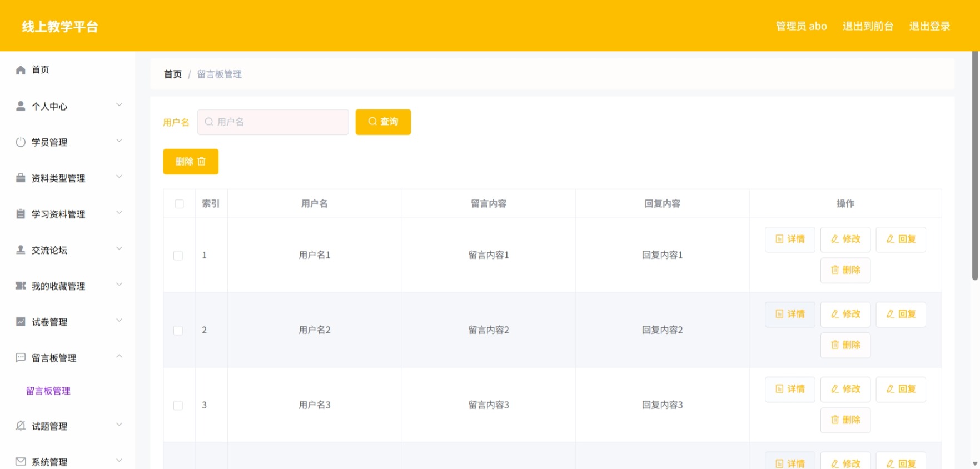Screen dimensions: 980x469
Task: Open the 交流论坛 sidebar menu
Action: click(x=67, y=250)
